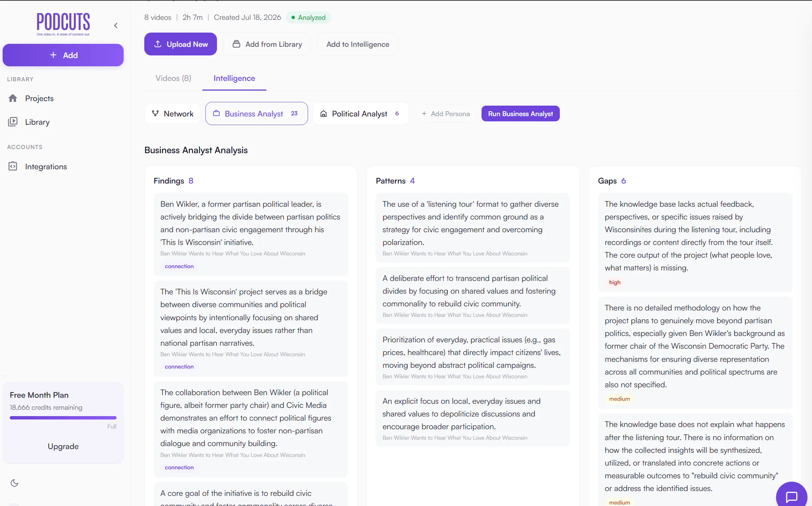Open finding 'This Is Wisconsin project serves as a bridge'
Screen dimensions: 812x506
point(251,328)
